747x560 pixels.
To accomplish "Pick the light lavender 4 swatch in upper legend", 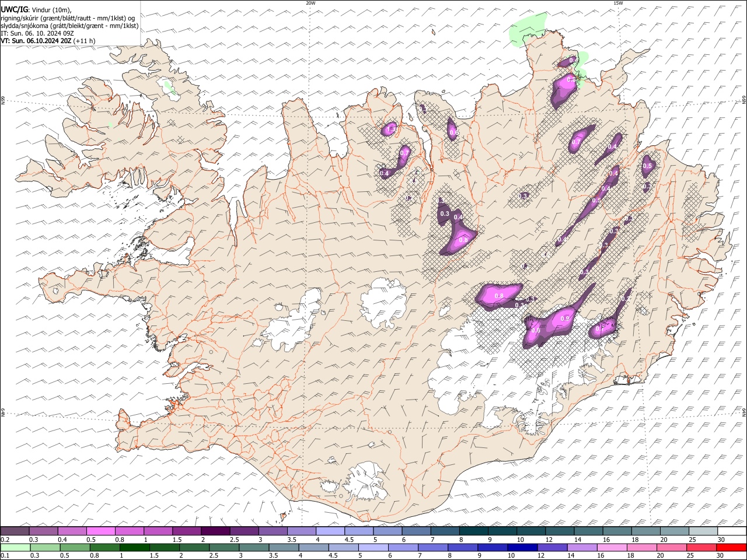I will [330, 531].
